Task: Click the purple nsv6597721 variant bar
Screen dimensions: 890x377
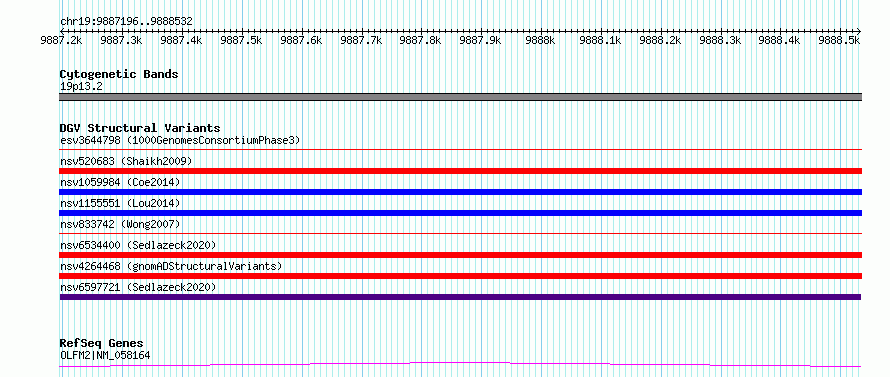Action: pos(460,297)
